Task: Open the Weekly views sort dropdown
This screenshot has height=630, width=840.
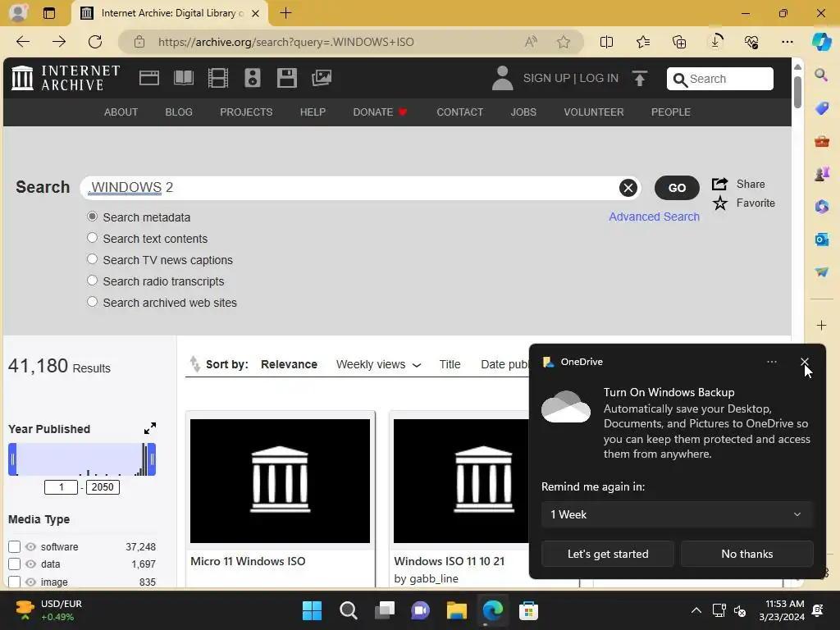Action: (378, 364)
